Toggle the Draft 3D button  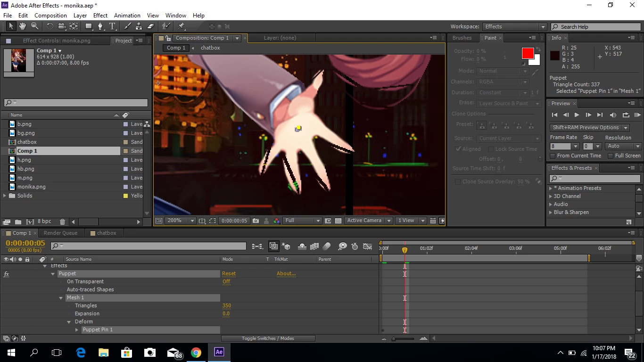pos(286,246)
